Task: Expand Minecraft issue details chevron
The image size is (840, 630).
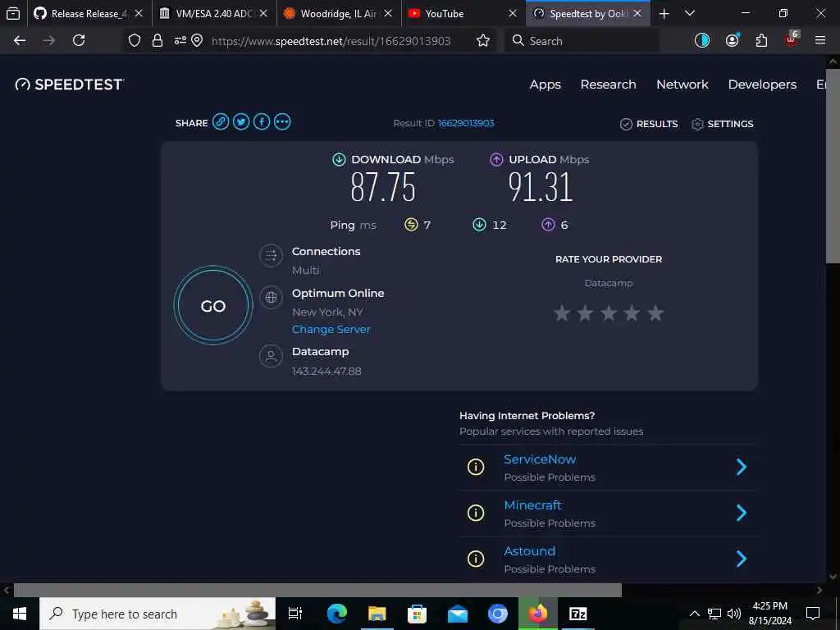Action: (x=742, y=514)
